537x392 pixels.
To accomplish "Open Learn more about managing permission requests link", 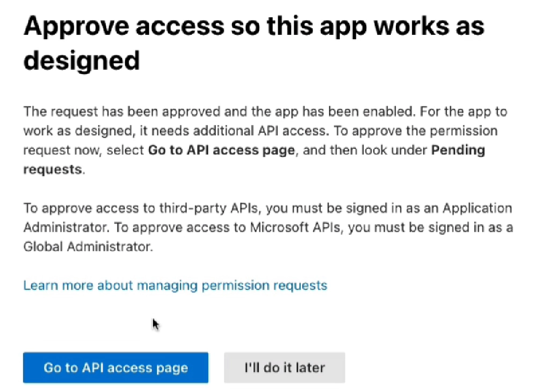I will 175,285.
